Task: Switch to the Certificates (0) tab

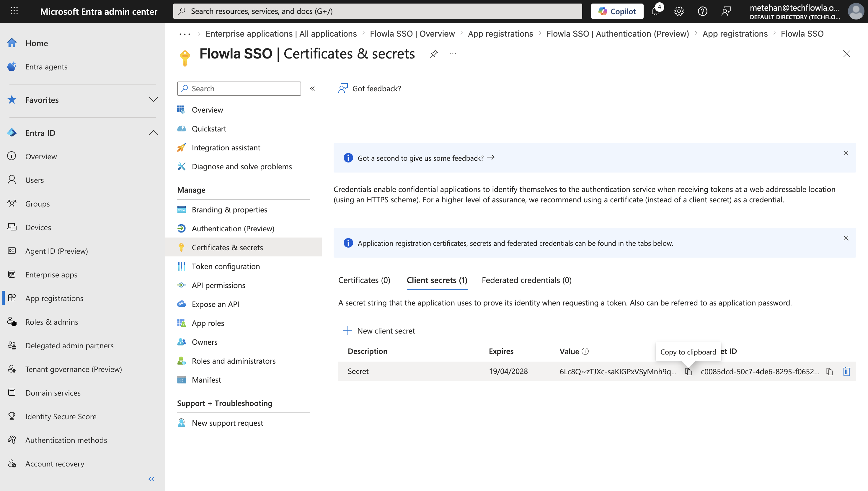Action: (364, 280)
